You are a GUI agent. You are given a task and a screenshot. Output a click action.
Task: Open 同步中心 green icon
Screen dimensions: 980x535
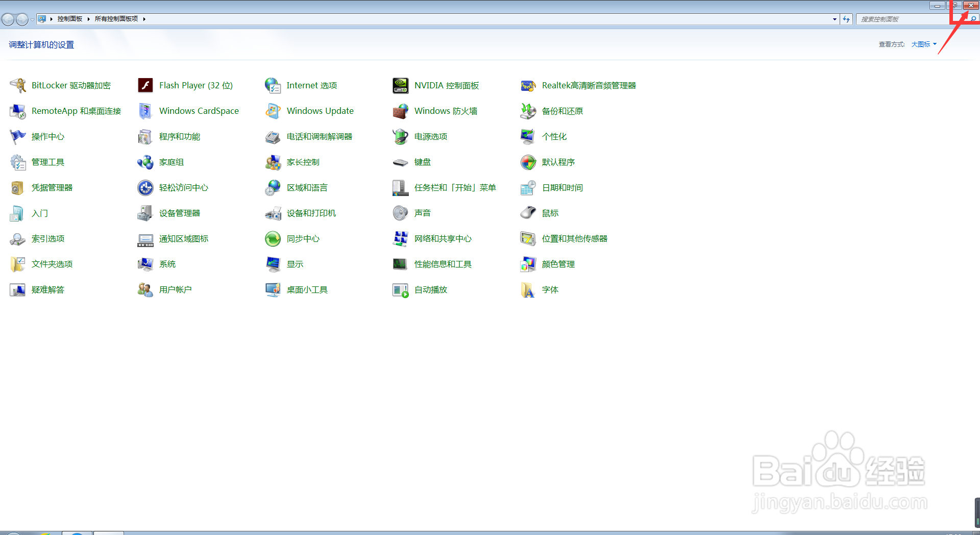(273, 238)
